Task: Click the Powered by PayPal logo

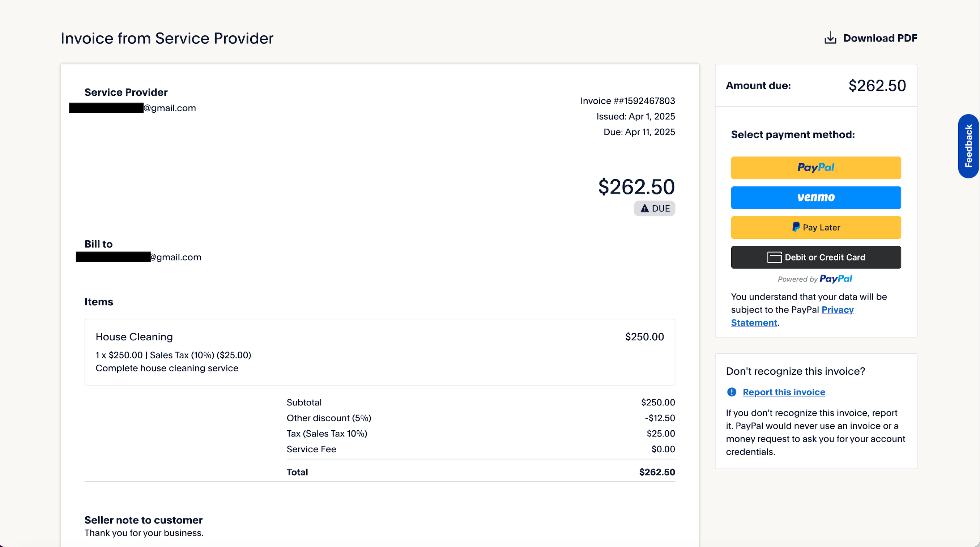Action: [835, 279]
